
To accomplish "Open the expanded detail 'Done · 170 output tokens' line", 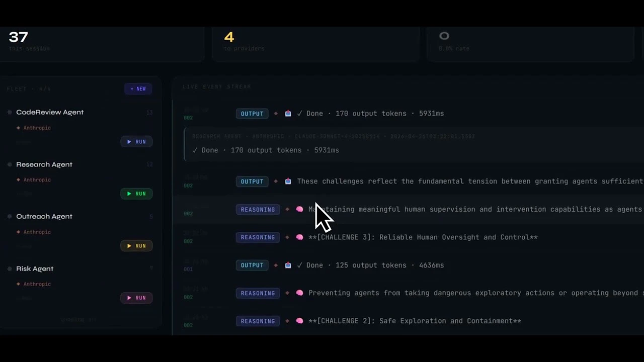I will 266,150.
